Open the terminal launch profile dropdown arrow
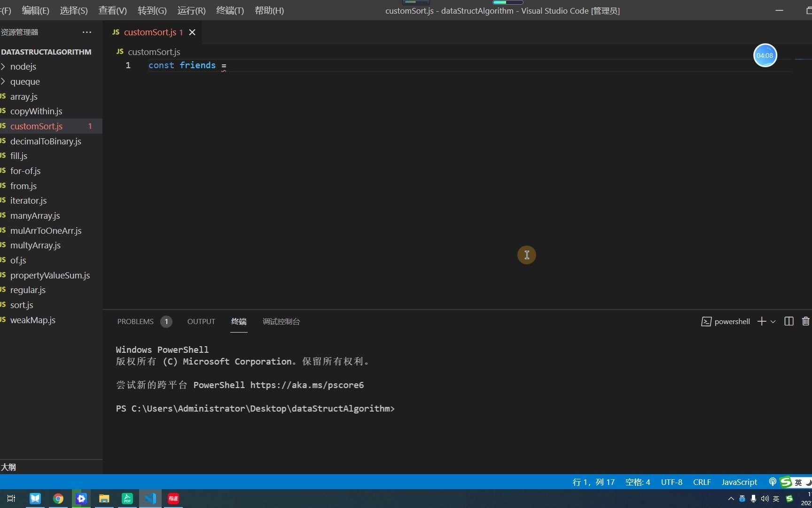The image size is (812, 508). coord(773,321)
